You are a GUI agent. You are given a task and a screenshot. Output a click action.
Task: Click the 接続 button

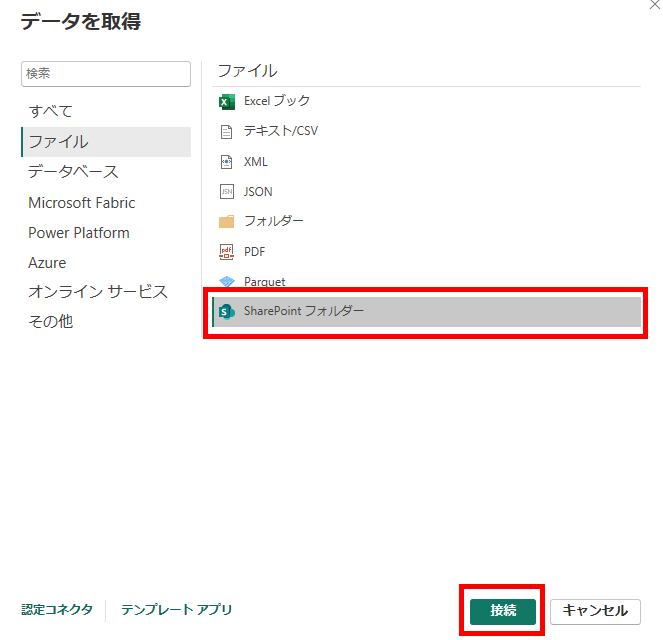point(503,611)
